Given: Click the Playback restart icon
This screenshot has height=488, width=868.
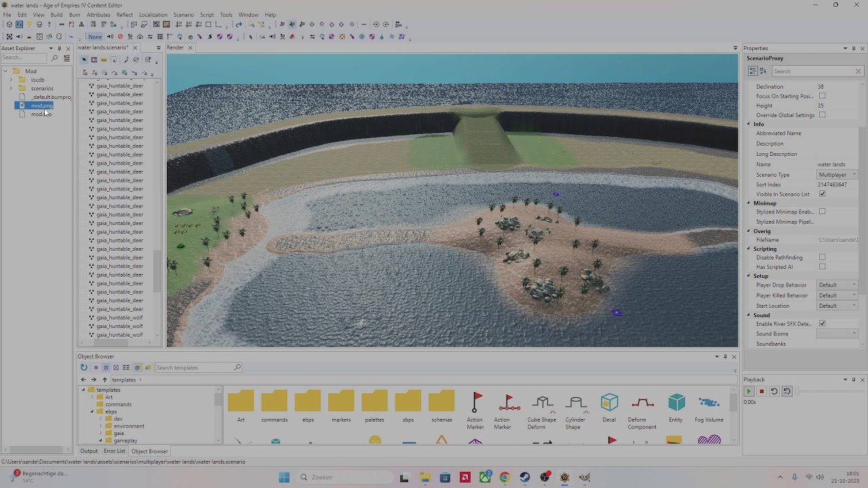Looking at the screenshot, I should pyautogui.click(x=774, y=391).
